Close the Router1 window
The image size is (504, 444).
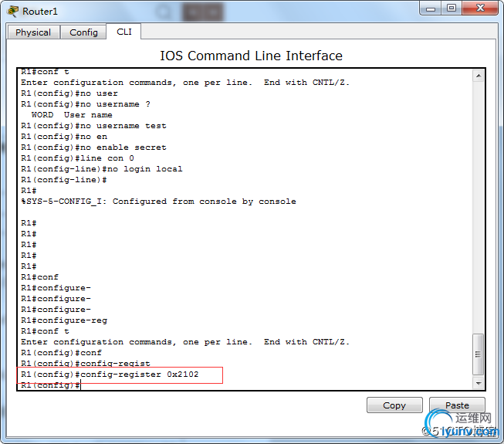click(x=480, y=8)
